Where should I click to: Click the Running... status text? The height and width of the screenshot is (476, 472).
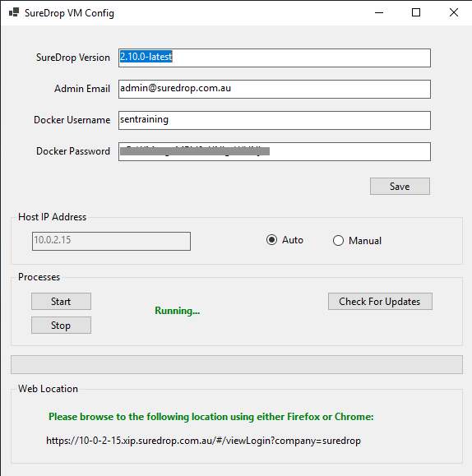tap(178, 311)
